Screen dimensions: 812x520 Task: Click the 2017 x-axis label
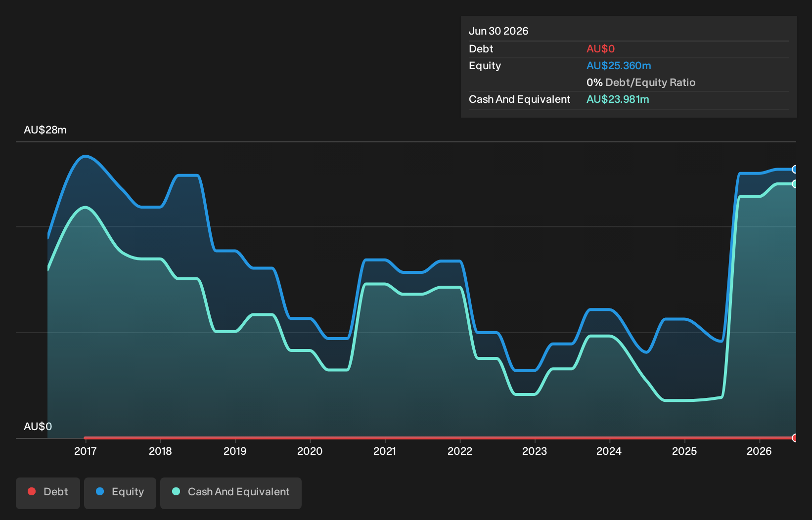click(86, 451)
